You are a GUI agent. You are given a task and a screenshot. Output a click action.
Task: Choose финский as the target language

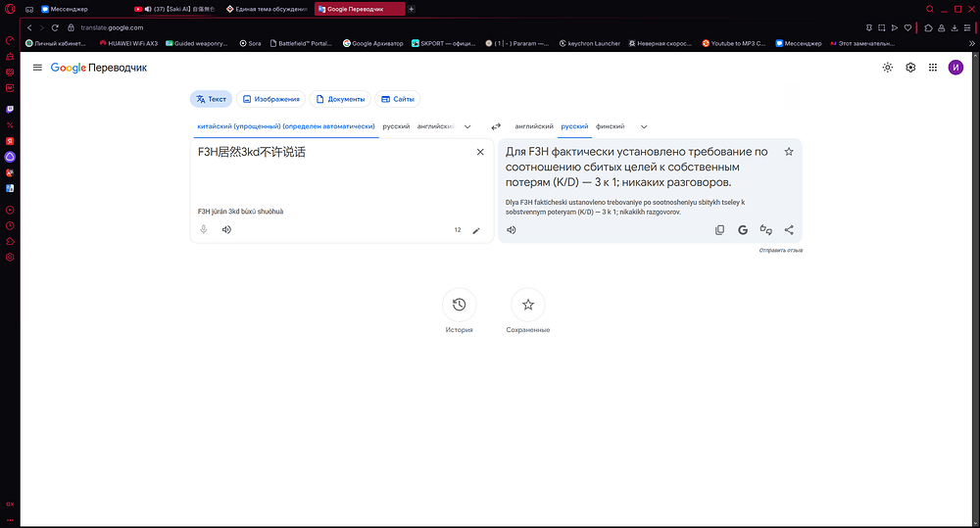click(610, 126)
